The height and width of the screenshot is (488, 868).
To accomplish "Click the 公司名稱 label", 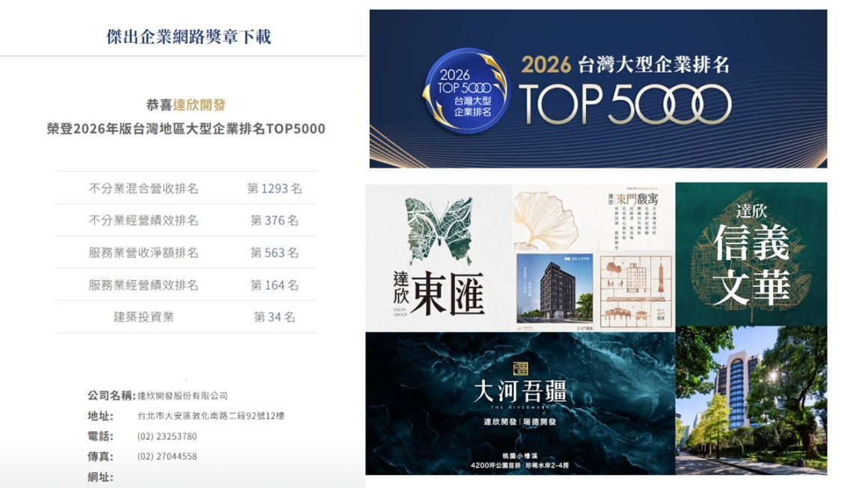I will pos(111,395).
